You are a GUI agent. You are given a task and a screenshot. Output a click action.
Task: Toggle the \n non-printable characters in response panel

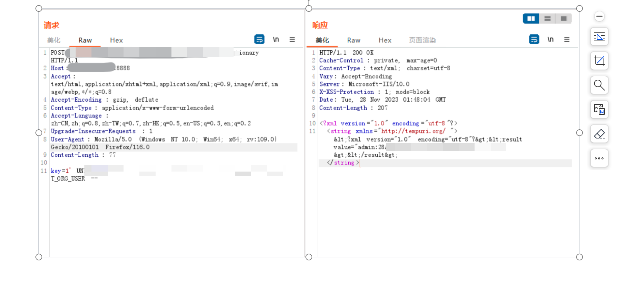551,40
